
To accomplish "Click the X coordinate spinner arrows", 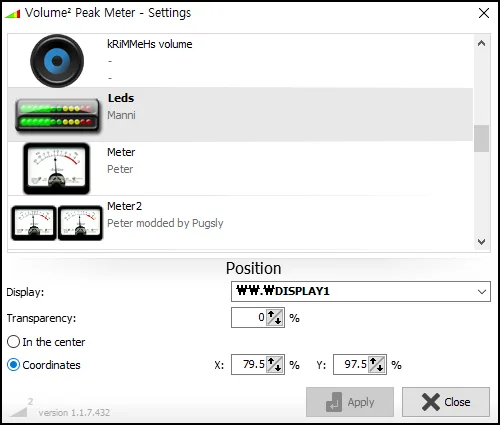I will pyautogui.click(x=275, y=364).
